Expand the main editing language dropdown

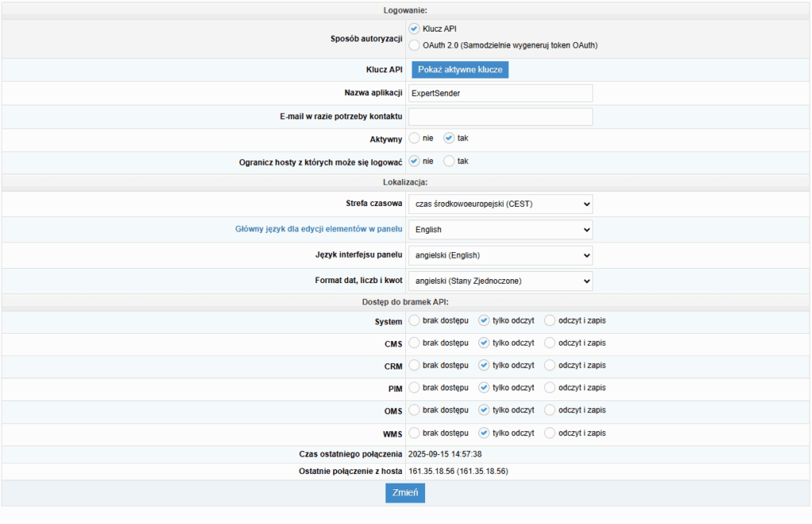500,230
